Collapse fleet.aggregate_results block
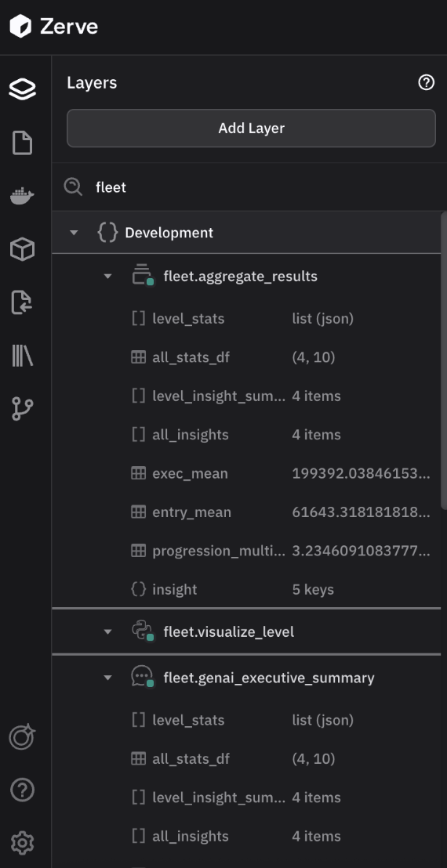This screenshot has height=868, width=447. click(108, 277)
